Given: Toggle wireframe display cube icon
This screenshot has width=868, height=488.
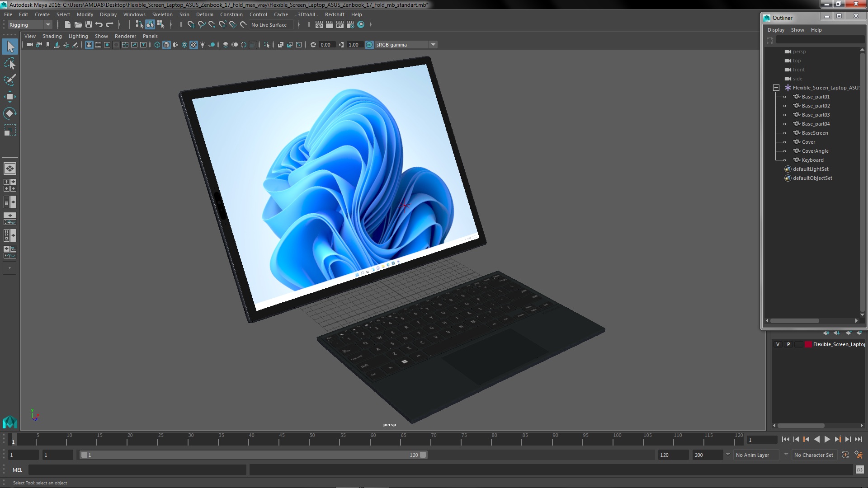Looking at the screenshot, I should tap(157, 45).
